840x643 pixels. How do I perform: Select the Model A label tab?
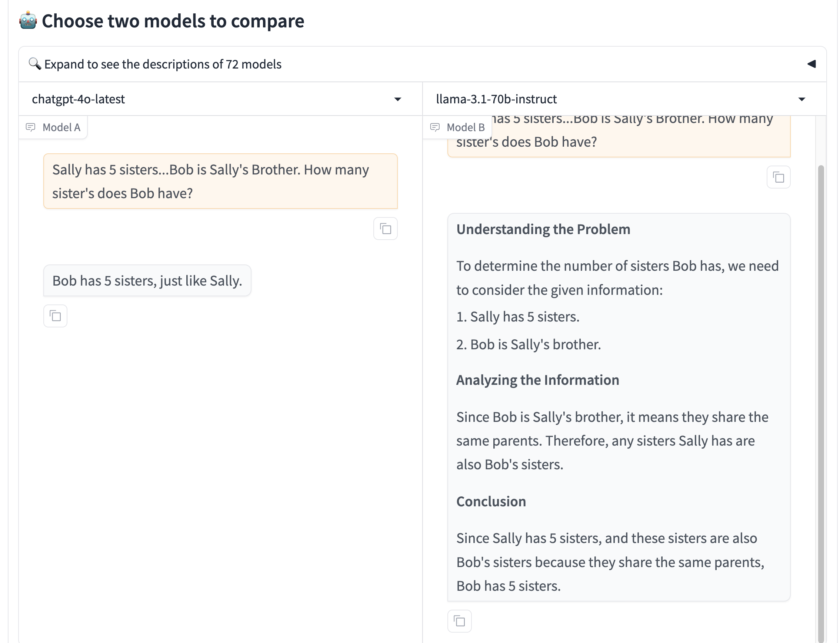pyautogui.click(x=53, y=127)
